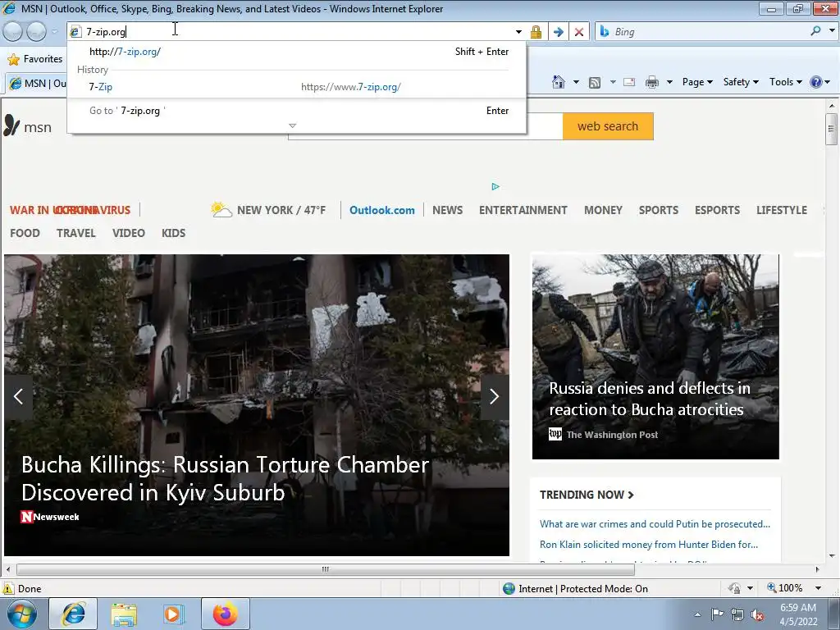Image resolution: width=840 pixels, height=630 pixels.
Task: Click the Windows Start button
Action: [22, 614]
